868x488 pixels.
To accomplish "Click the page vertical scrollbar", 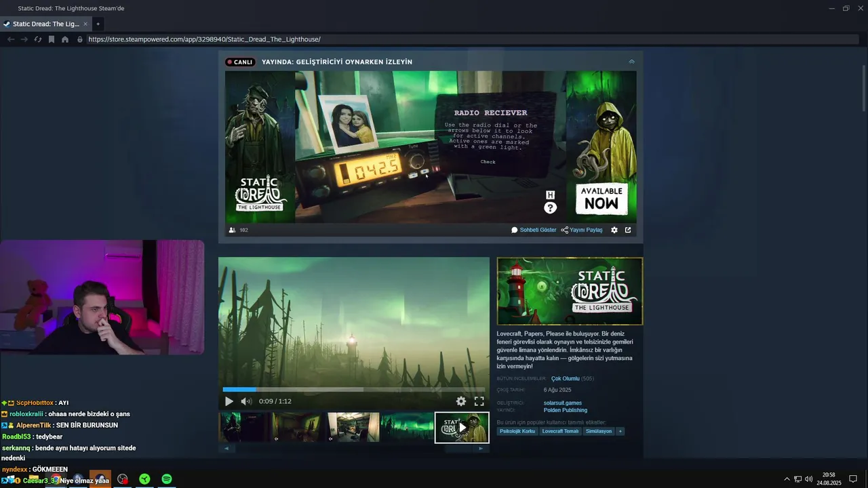I will (x=863, y=88).
